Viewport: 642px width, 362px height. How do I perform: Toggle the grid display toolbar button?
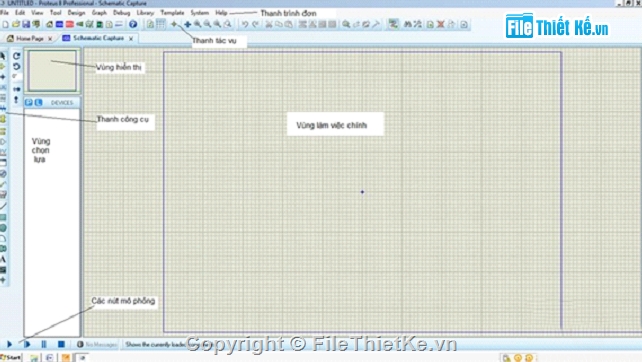161,24
